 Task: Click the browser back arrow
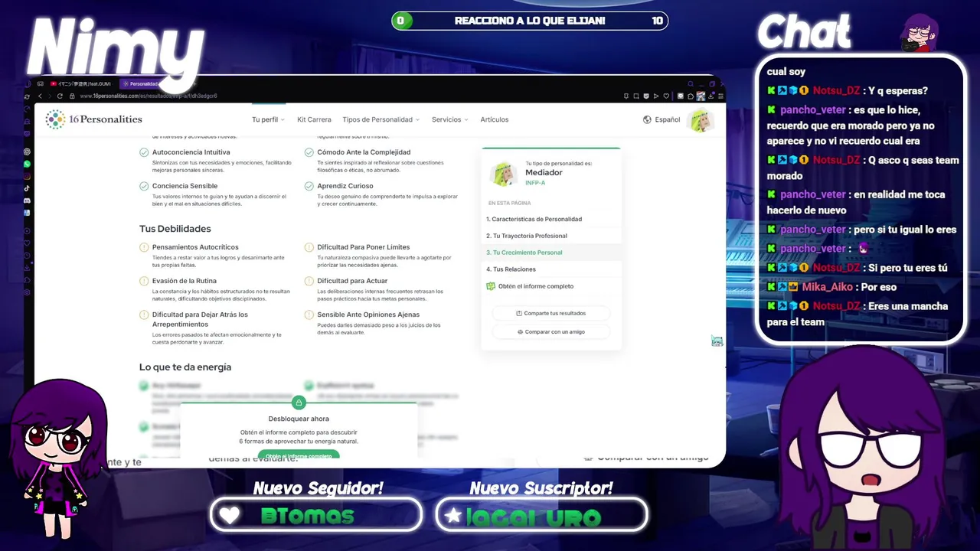41,96
